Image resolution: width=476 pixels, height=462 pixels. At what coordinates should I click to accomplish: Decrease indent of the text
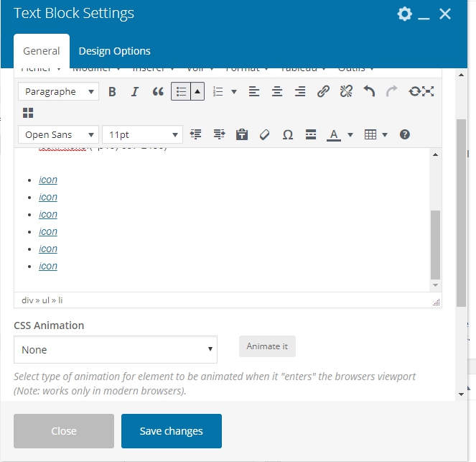click(196, 134)
